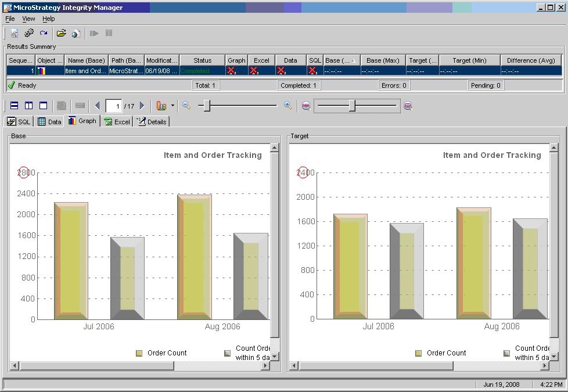Switch to horizontal split layout icon

pos(14,106)
